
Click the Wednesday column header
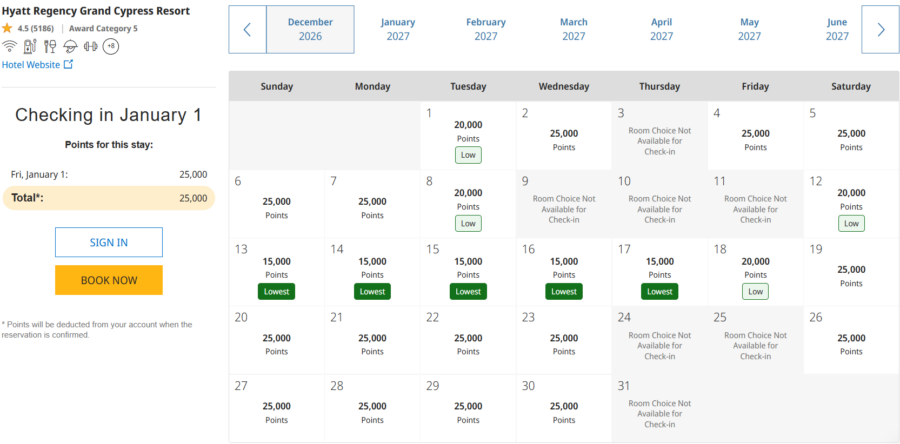click(x=564, y=87)
